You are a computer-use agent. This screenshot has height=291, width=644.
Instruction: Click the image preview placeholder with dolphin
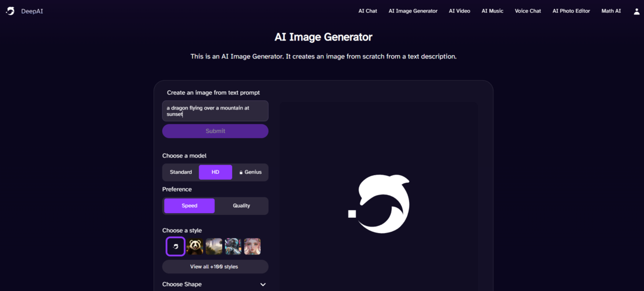point(379,204)
